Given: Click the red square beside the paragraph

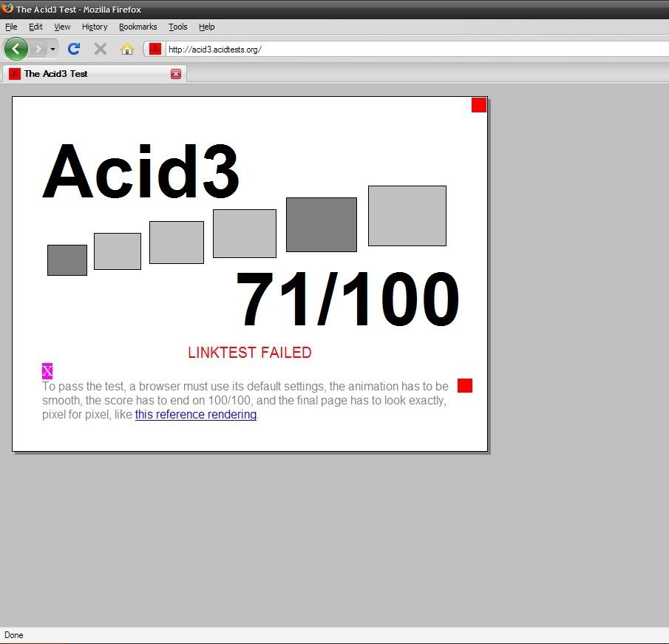Looking at the screenshot, I should [465, 385].
